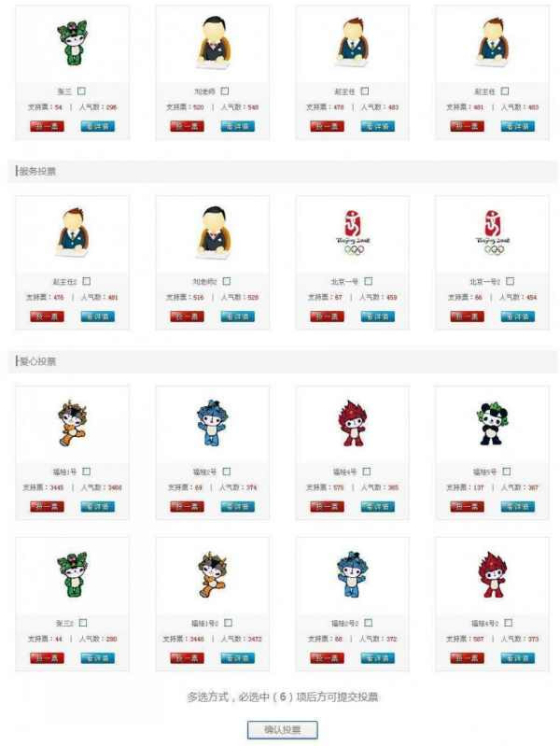Click the blue Fuwa image for 福娃2号
The width and height of the screenshot is (560, 746).
(212, 423)
